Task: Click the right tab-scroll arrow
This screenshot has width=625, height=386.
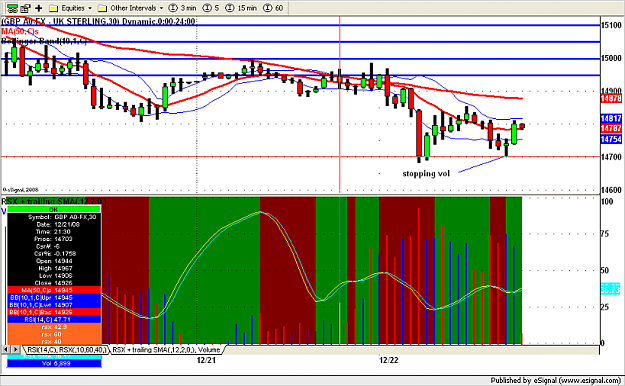Action: point(15,350)
